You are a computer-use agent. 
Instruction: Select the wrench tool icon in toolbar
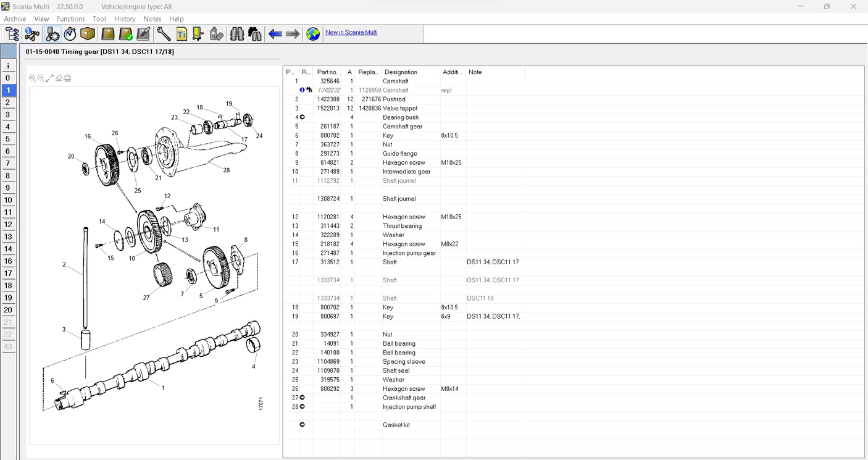click(x=163, y=34)
